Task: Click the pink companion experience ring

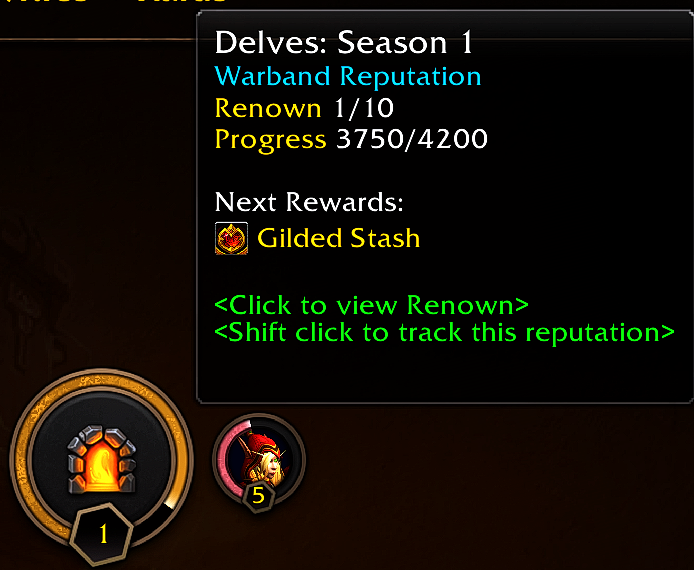Action: 231,457
